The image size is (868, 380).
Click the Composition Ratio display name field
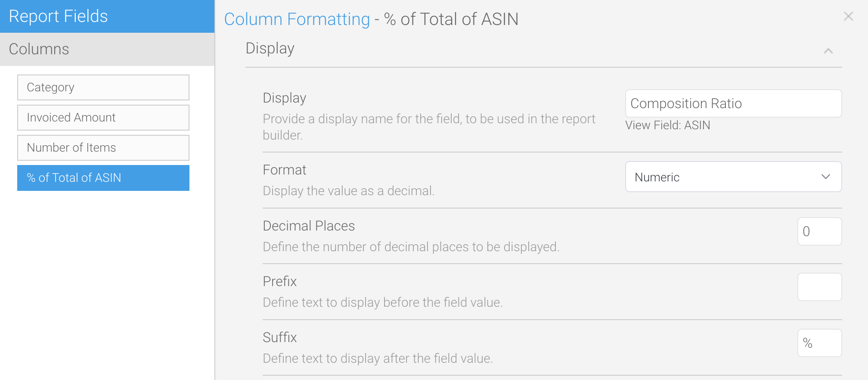click(x=733, y=103)
